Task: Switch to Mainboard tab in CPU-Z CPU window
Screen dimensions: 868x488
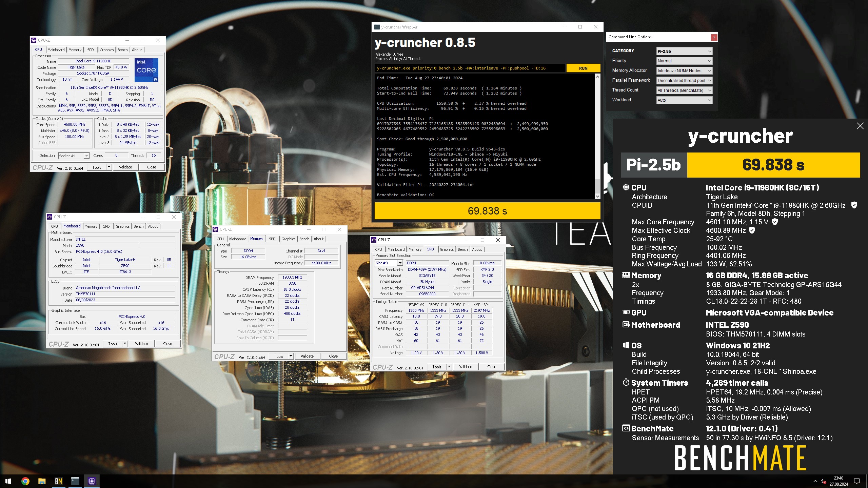Action: [56, 50]
